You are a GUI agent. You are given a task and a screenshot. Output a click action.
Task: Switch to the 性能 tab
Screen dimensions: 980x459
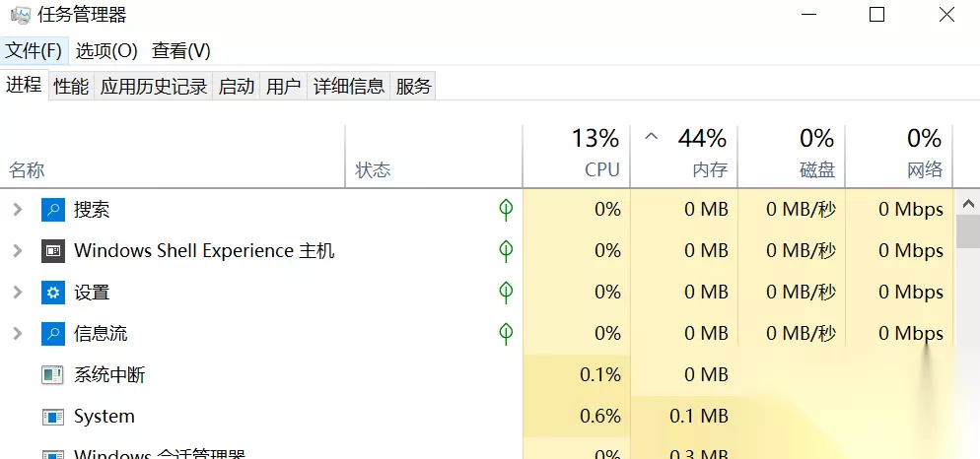[71, 87]
